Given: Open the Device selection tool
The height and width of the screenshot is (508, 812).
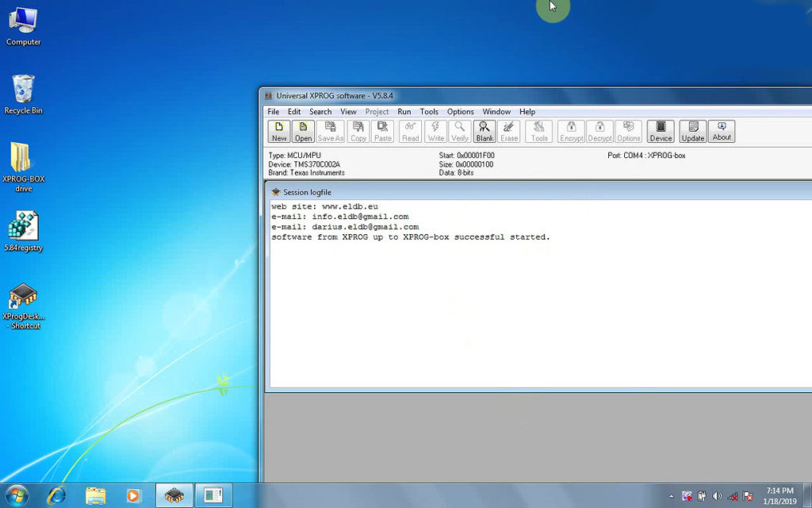Looking at the screenshot, I should click(x=661, y=132).
